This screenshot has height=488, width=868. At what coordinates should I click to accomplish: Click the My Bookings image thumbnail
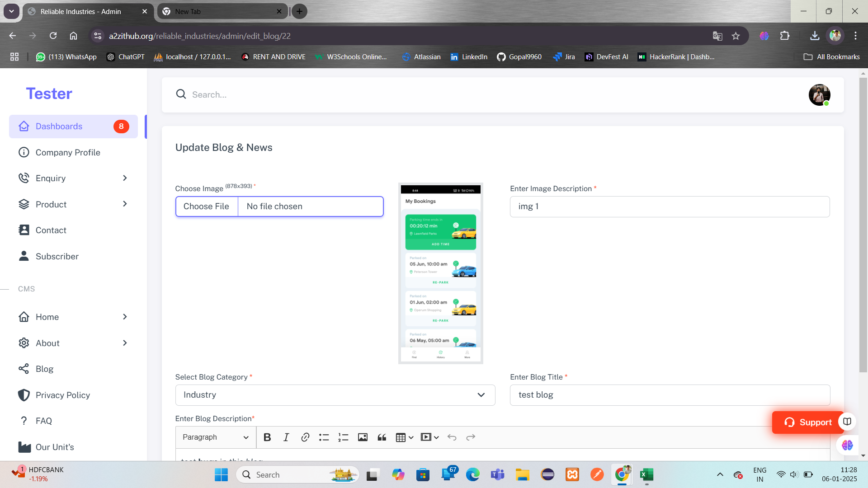click(440, 273)
